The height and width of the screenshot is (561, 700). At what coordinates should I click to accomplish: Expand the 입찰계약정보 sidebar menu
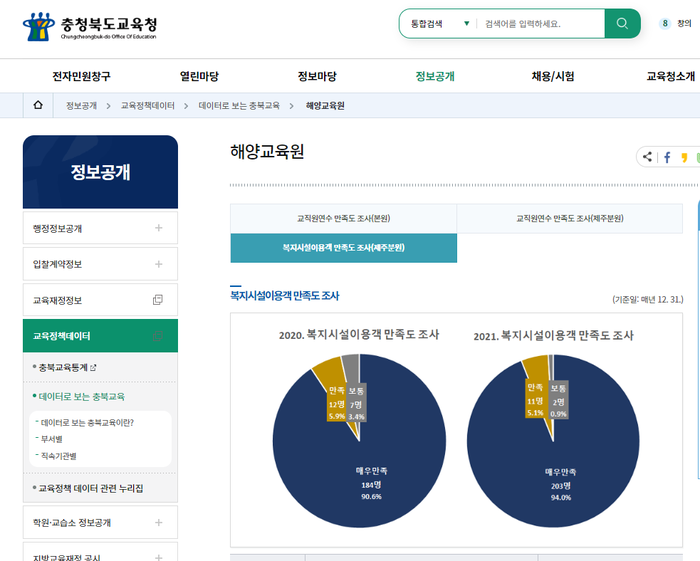(158, 264)
